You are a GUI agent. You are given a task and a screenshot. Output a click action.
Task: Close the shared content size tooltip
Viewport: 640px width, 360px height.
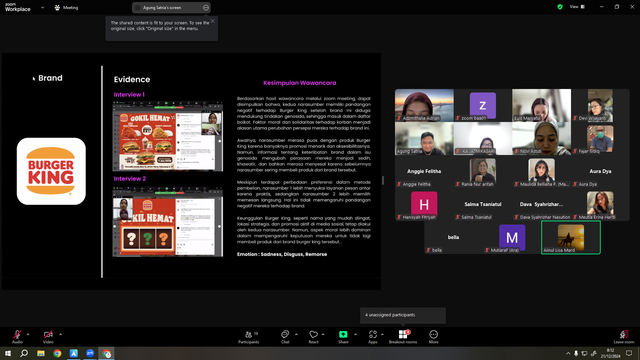click(213, 21)
